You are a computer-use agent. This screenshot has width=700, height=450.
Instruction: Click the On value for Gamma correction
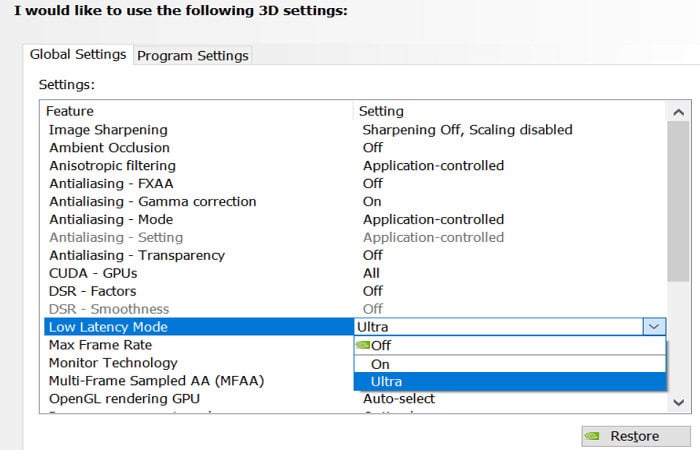[x=372, y=201]
